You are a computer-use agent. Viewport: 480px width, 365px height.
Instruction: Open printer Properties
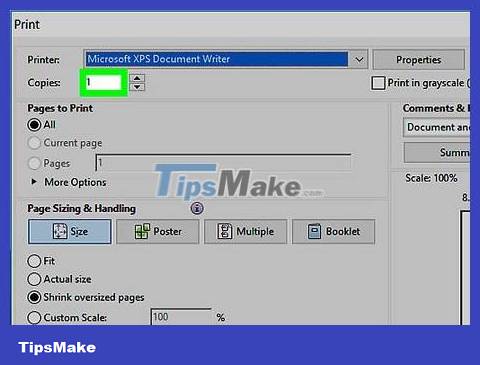tap(418, 60)
